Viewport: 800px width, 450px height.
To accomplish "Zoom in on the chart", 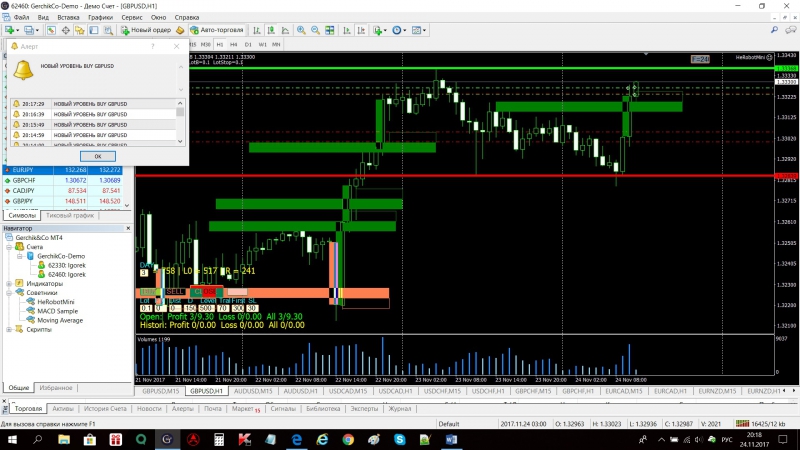I will (x=301, y=30).
